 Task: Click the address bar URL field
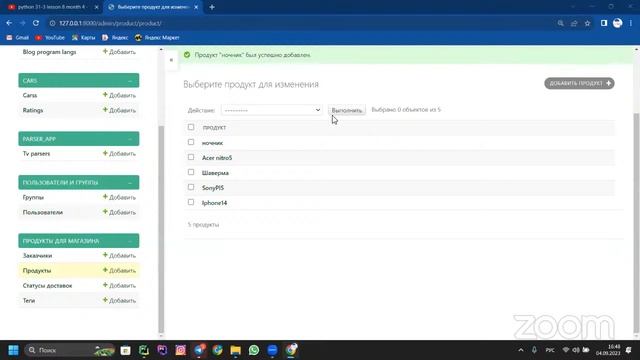coord(302,23)
